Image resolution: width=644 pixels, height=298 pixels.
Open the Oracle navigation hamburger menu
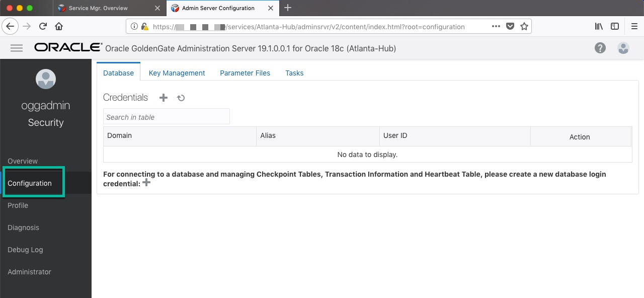pyautogui.click(x=17, y=48)
